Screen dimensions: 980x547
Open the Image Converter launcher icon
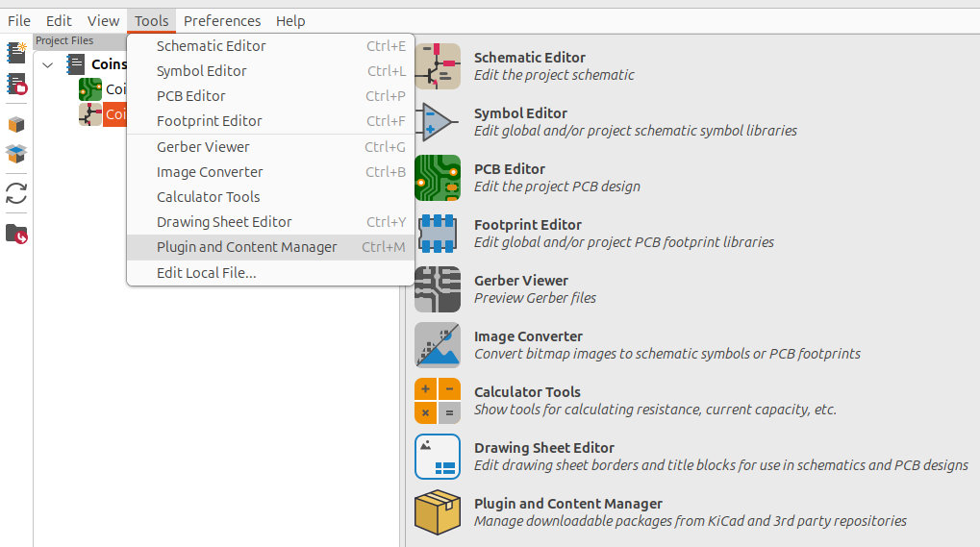coord(438,345)
